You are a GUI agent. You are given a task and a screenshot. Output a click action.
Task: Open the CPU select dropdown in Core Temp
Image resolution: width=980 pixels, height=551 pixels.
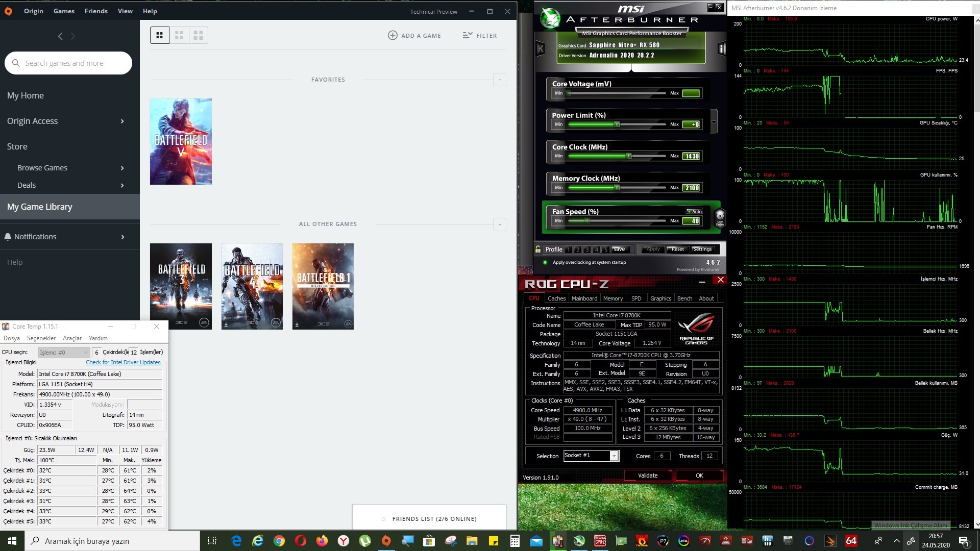pyautogui.click(x=64, y=352)
